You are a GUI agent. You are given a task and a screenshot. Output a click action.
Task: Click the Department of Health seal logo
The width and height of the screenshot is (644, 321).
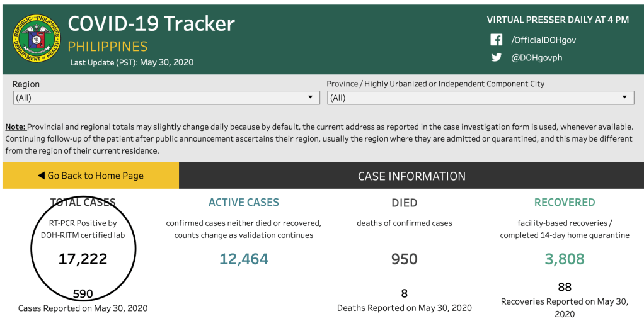tap(37, 39)
